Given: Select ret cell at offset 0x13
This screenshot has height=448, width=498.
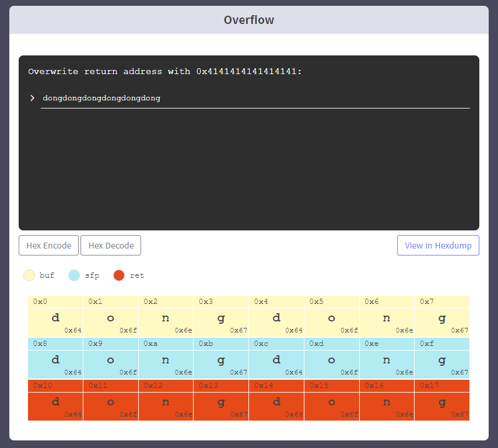Looking at the screenshot, I should click(x=221, y=400).
